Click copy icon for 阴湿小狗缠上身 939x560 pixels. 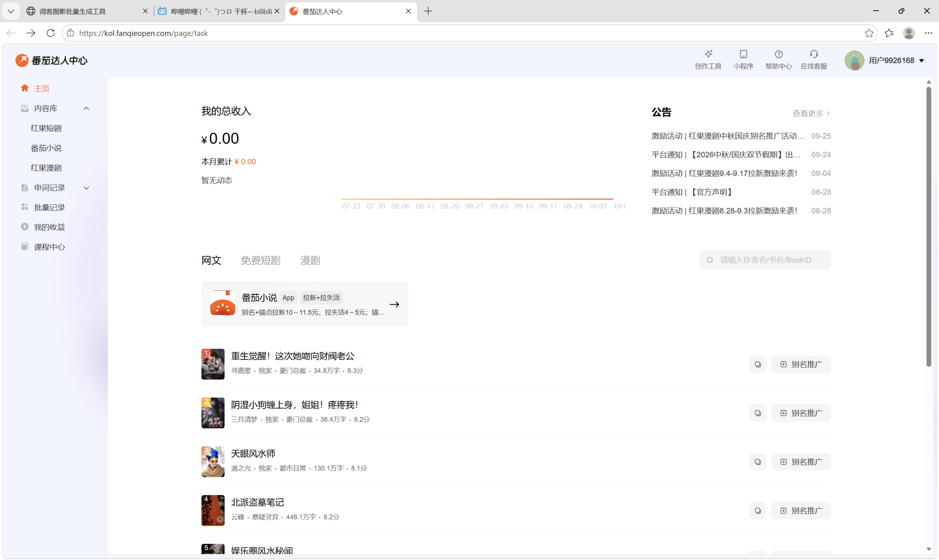757,413
